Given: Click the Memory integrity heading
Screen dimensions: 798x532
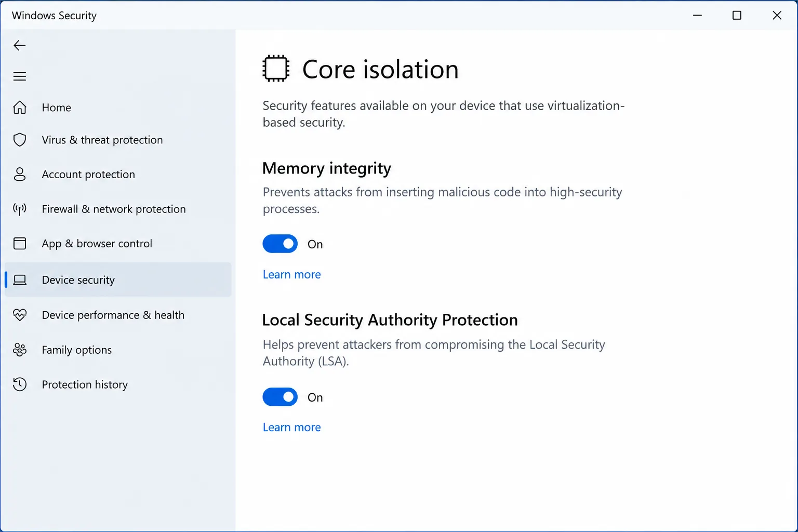Looking at the screenshot, I should pos(327,168).
